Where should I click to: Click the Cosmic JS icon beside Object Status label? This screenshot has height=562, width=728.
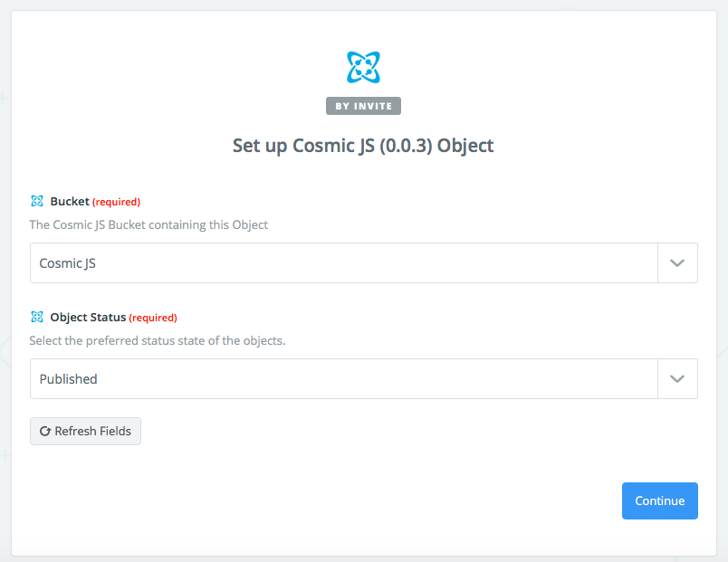point(37,317)
